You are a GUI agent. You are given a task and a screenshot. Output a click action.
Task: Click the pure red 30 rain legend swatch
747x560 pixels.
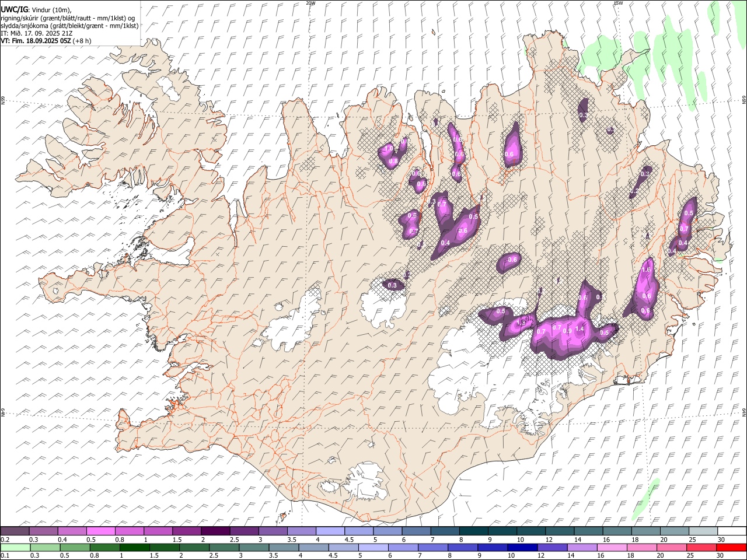732,548
